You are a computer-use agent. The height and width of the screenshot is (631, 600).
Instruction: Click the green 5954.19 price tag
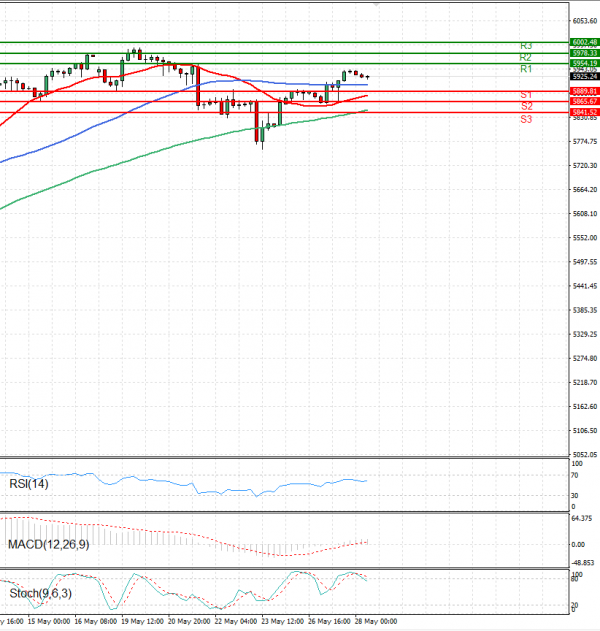[x=585, y=63]
